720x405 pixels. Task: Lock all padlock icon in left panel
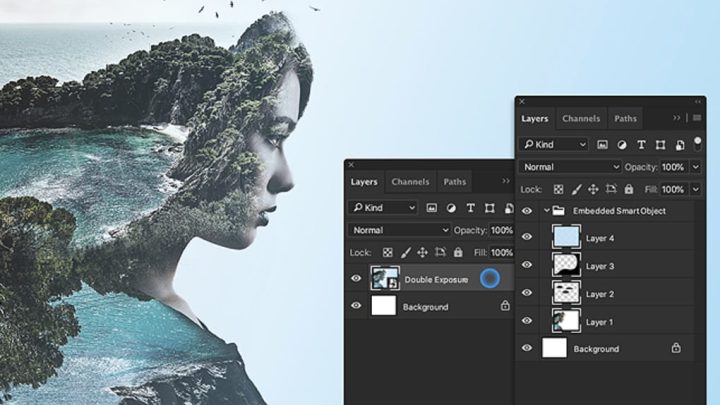pyautogui.click(x=458, y=252)
